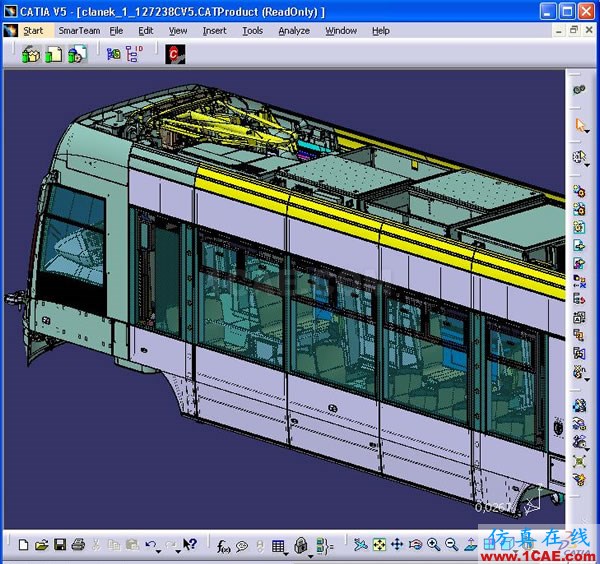Click the Normal View icon
600x564 pixels.
[x=470, y=544]
